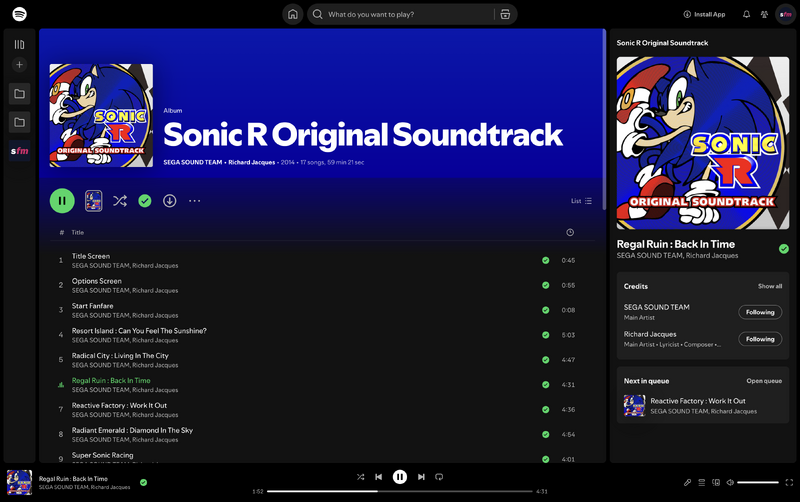
Task: Click Open queue link
Action: 764,381
